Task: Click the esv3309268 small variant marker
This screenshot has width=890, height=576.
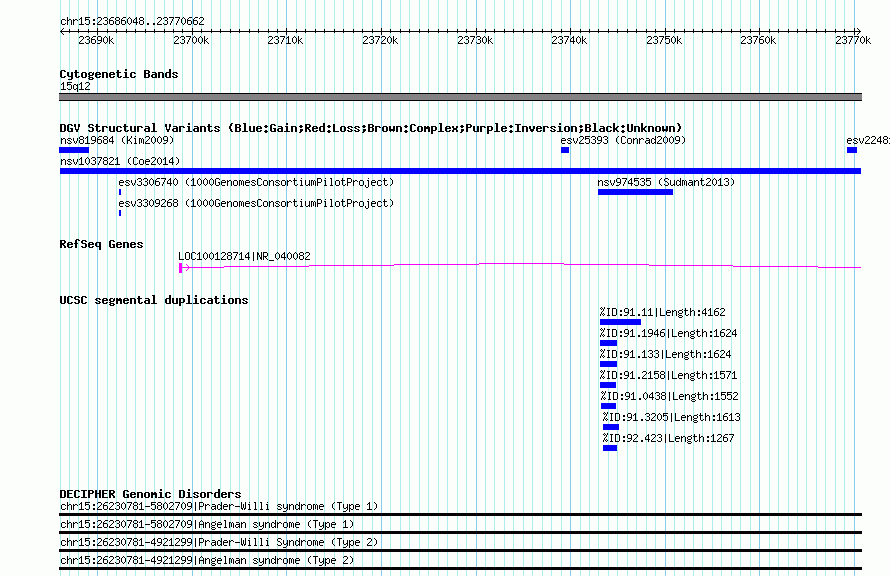Action: click(x=120, y=213)
